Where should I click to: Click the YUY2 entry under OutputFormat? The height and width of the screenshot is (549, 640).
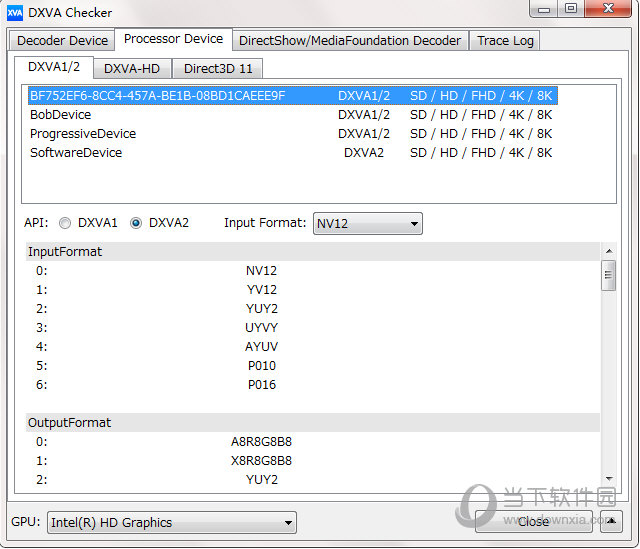(x=262, y=480)
